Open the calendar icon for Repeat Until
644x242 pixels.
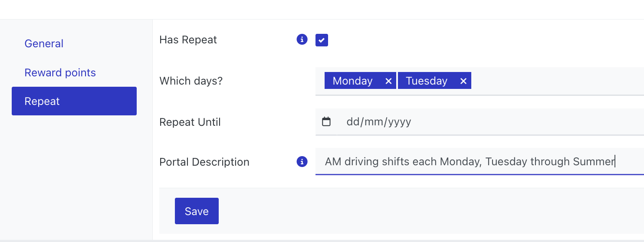pyautogui.click(x=326, y=122)
